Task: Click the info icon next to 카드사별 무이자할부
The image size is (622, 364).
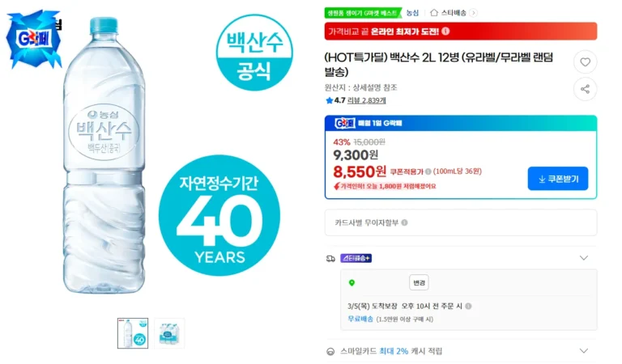Action: [x=404, y=222]
